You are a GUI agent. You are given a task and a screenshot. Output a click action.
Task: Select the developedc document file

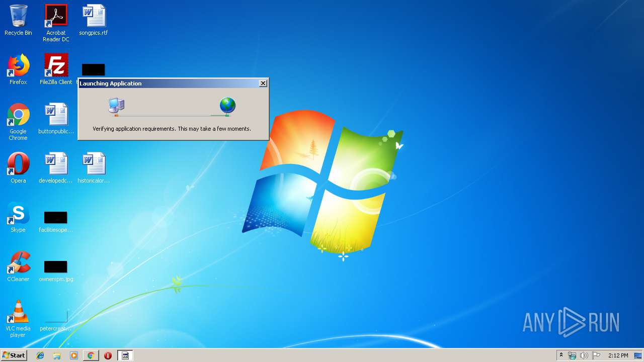tap(56, 168)
